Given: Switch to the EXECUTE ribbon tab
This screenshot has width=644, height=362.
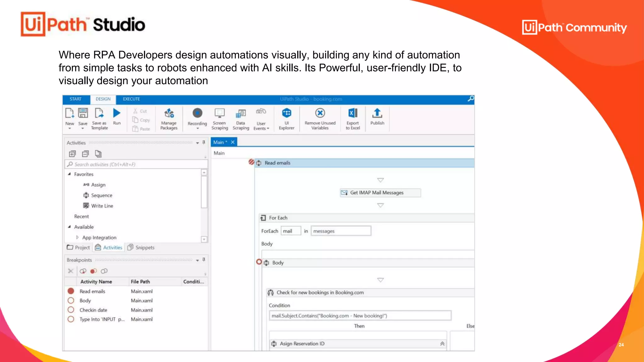Looking at the screenshot, I should click(x=131, y=99).
